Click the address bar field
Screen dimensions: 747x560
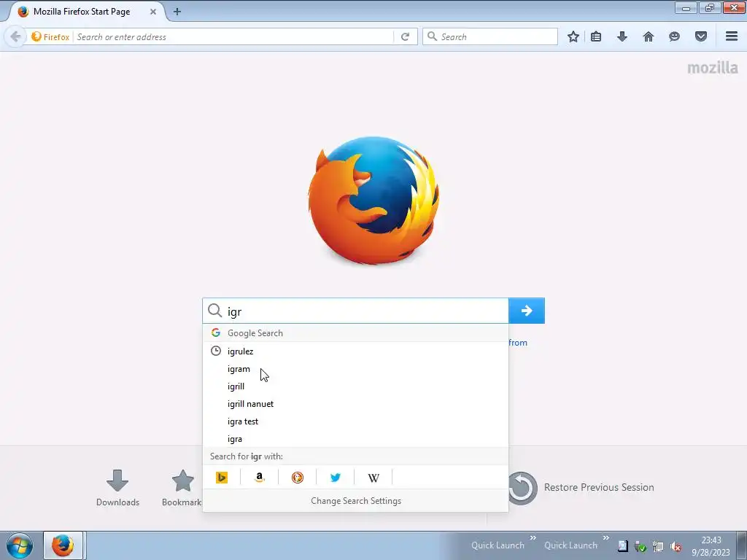click(x=233, y=36)
